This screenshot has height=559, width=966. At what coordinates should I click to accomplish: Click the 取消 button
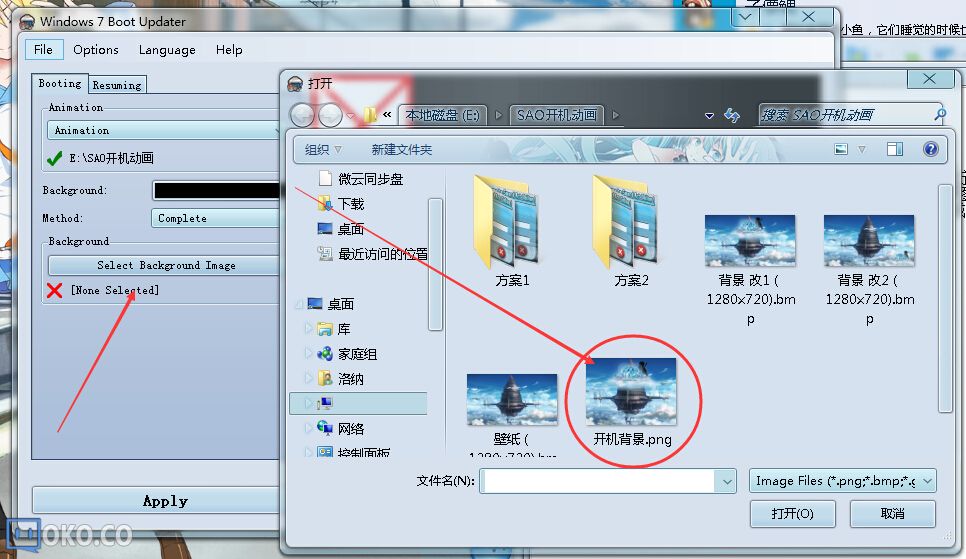[892, 513]
